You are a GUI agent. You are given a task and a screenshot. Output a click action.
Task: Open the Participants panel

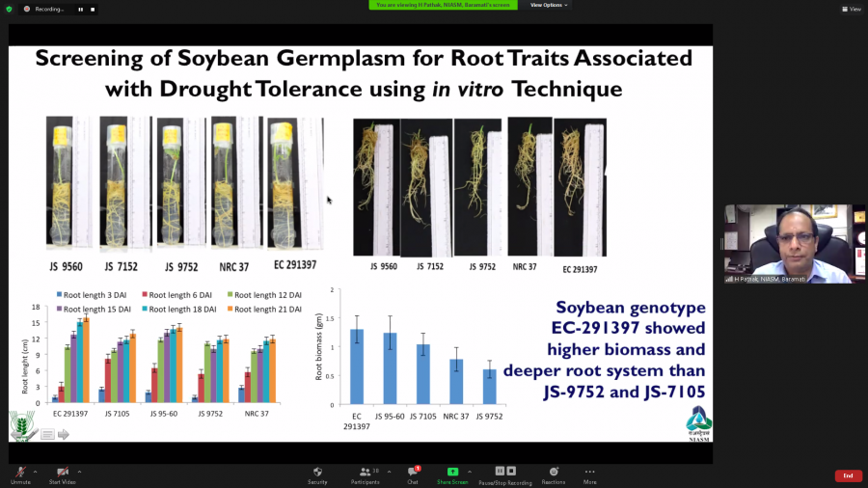[x=366, y=473]
